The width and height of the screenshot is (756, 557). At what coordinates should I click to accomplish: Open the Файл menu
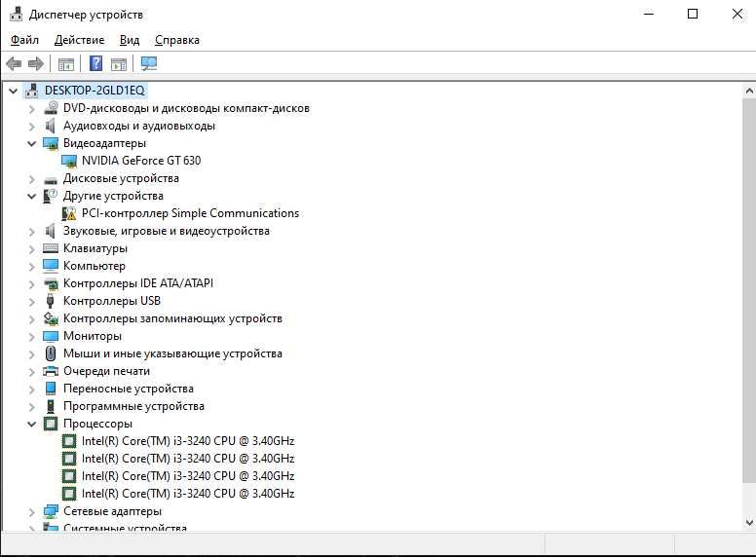[x=24, y=40]
